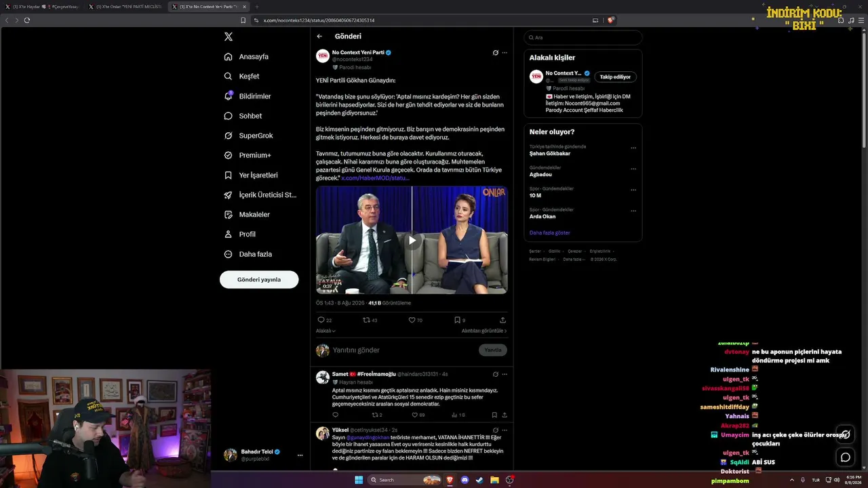This screenshot has width=868, height=488.
Task: Open Makaleler articles
Action: pyautogui.click(x=247, y=214)
